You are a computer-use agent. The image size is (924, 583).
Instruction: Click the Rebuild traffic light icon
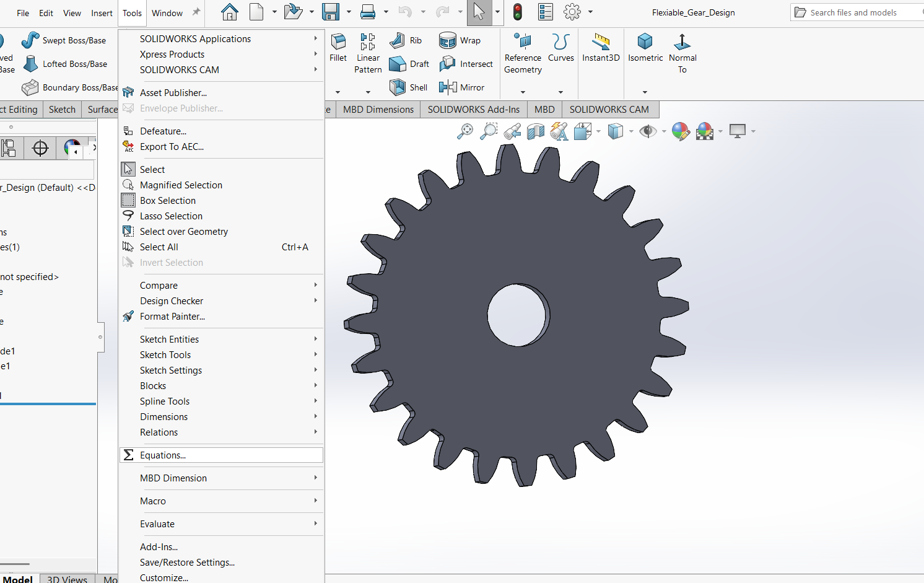(518, 12)
